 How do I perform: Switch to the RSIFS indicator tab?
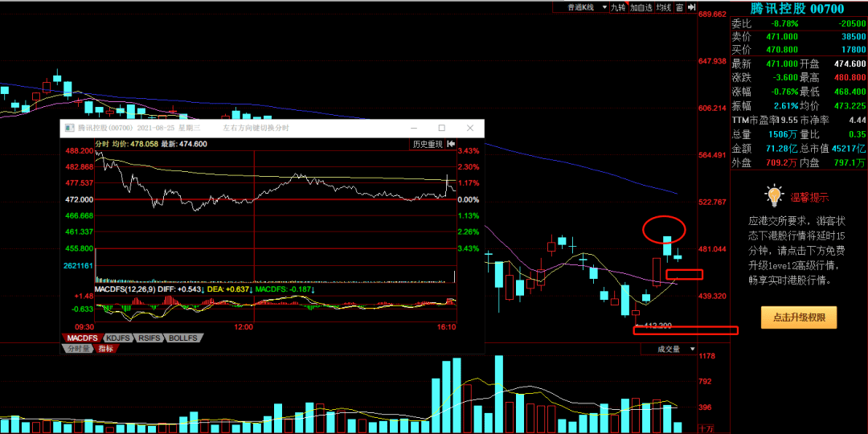[x=149, y=338]
